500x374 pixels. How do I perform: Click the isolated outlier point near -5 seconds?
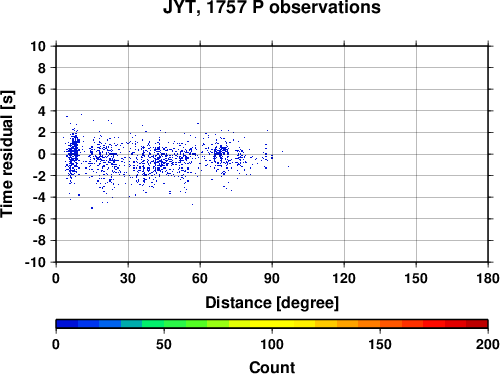[x=92, y=208]
